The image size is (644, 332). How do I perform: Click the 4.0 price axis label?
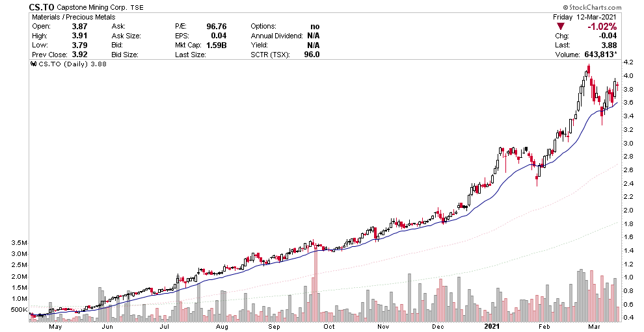(628, 76)
